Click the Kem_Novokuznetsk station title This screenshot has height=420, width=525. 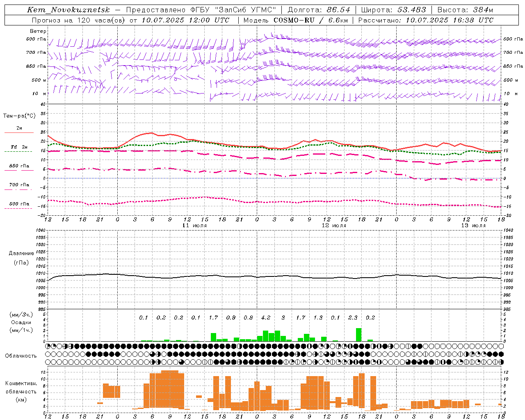[68, 10]
